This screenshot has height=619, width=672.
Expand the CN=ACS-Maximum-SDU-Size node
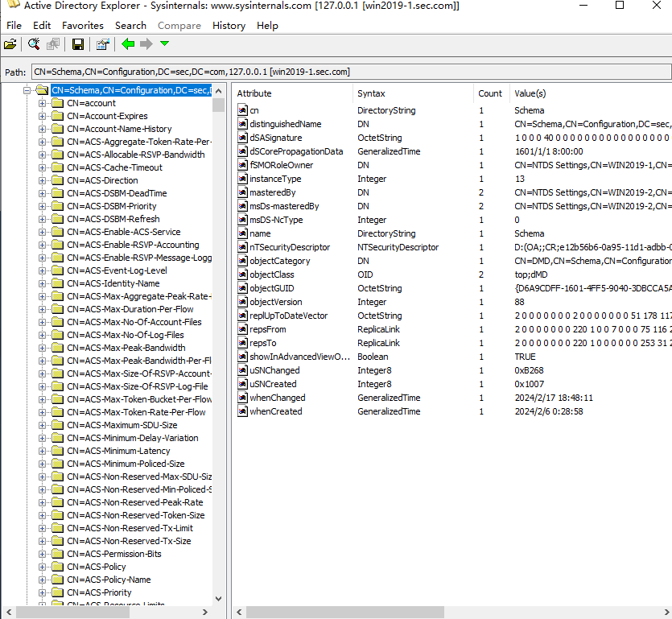click(x=43, y=425)
